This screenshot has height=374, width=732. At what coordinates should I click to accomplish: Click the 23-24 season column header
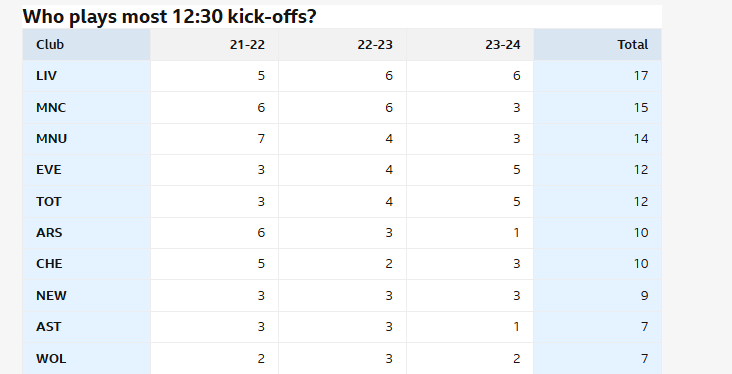point(470,44)
